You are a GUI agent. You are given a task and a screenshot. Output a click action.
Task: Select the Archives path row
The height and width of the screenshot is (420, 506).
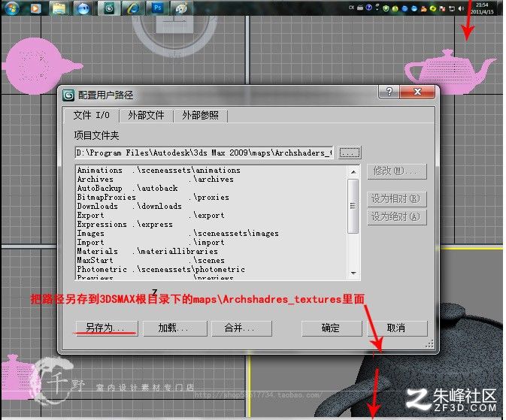click(x=211, y=179)
